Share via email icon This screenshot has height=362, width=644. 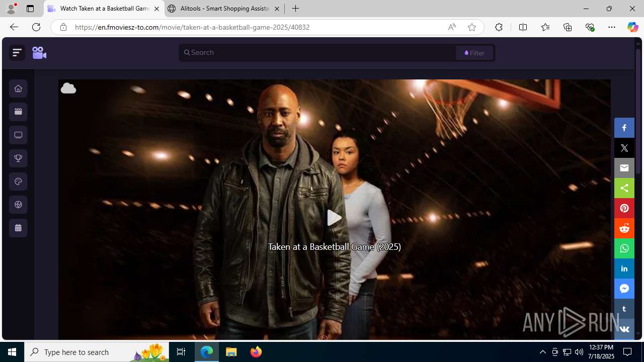(624, 168)
